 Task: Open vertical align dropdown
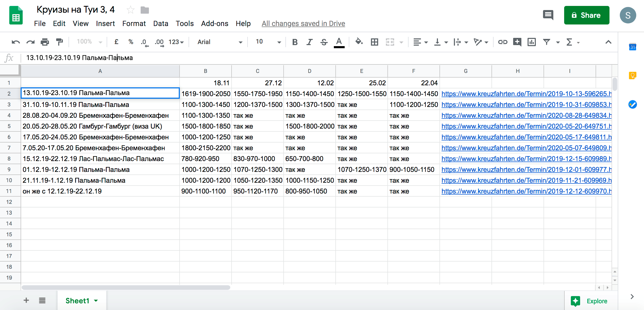[441, 42]
